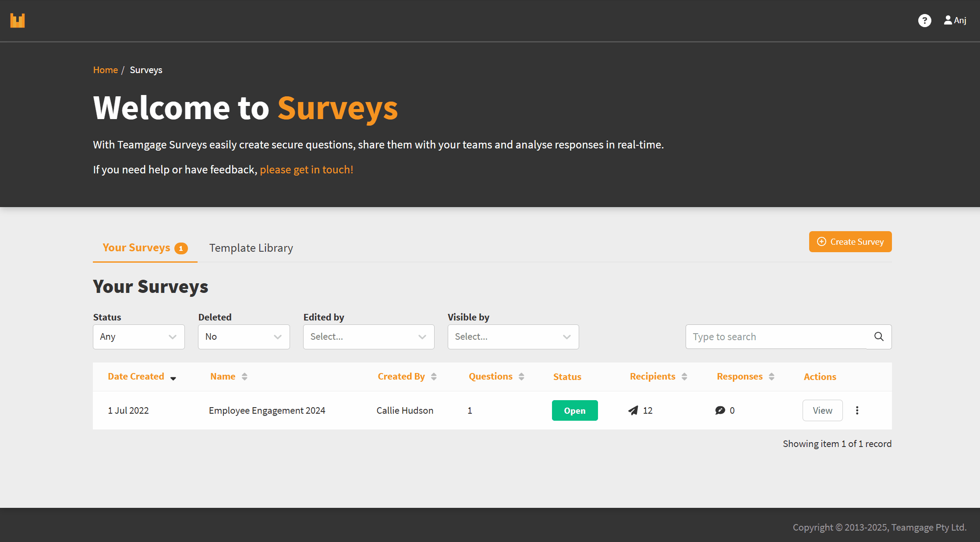Sort by Responses column arrows
The image size is (980, 542).
(771, 377)
